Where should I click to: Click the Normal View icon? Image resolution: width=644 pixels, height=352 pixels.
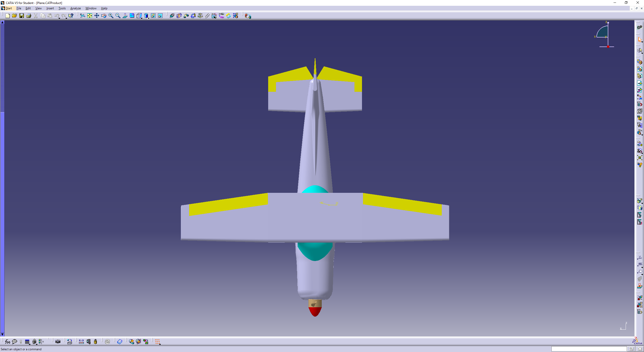(x=125, y=16)
